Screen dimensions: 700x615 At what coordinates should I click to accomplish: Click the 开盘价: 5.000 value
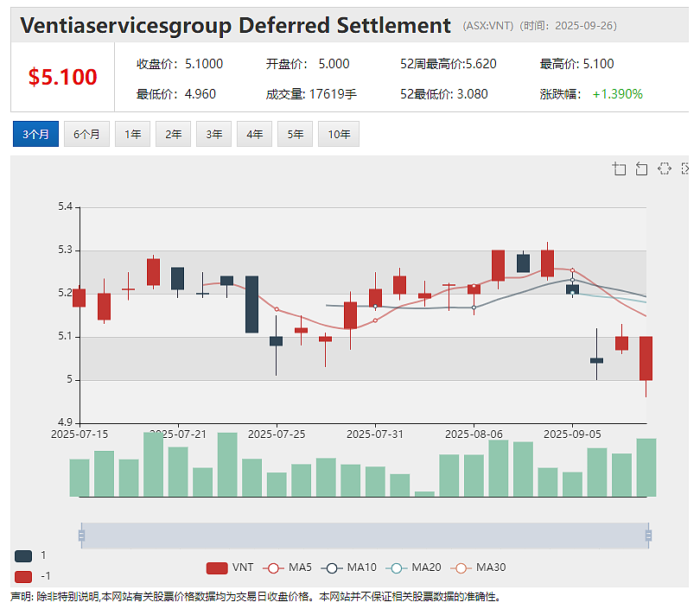point(308,64)
